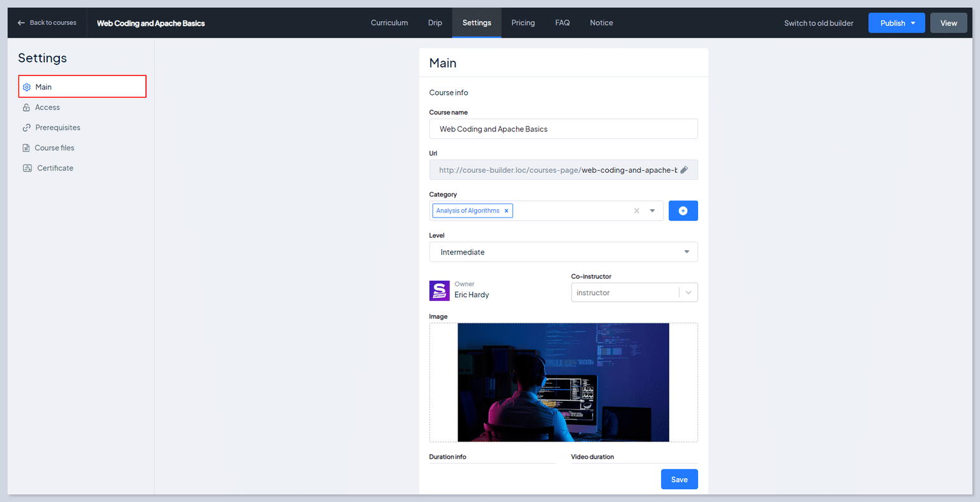Switch to the Curriculum tab
This screenshot has width=980, height=502.
(x=389, y=22)
